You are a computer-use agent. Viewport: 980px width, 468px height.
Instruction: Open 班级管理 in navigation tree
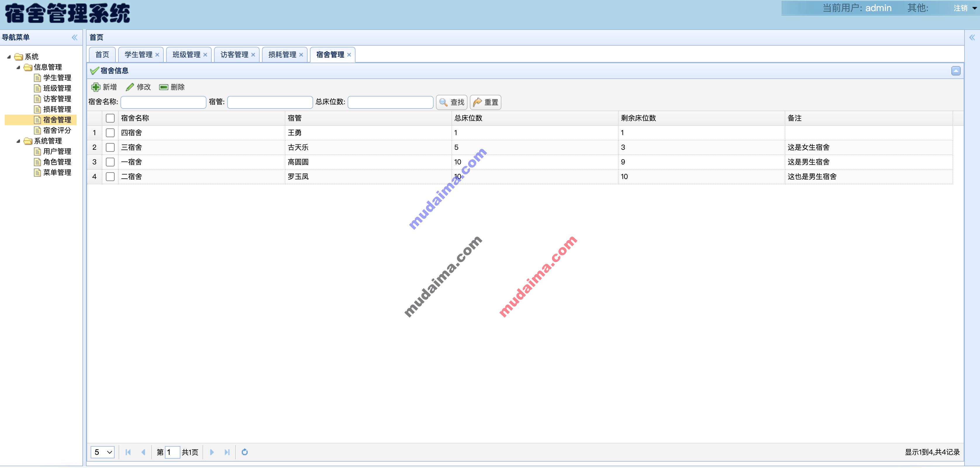(x=57, y=88)
